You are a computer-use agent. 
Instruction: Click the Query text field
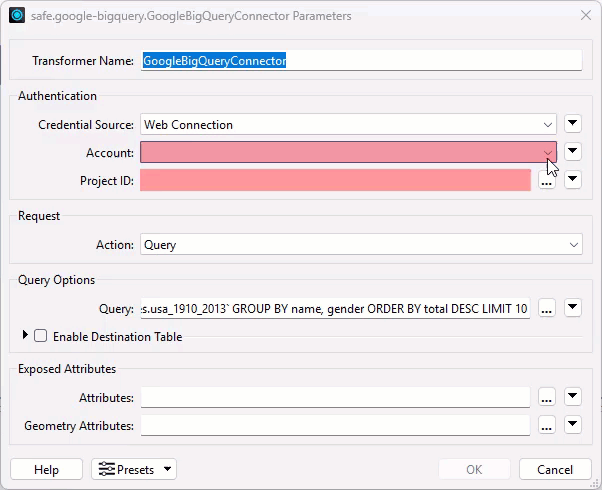click(336, 308)
